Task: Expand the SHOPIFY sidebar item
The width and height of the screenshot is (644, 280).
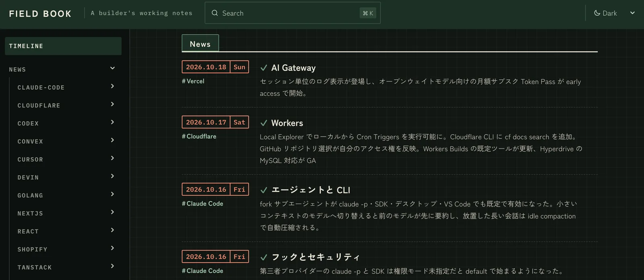Action: click(112, 248)
